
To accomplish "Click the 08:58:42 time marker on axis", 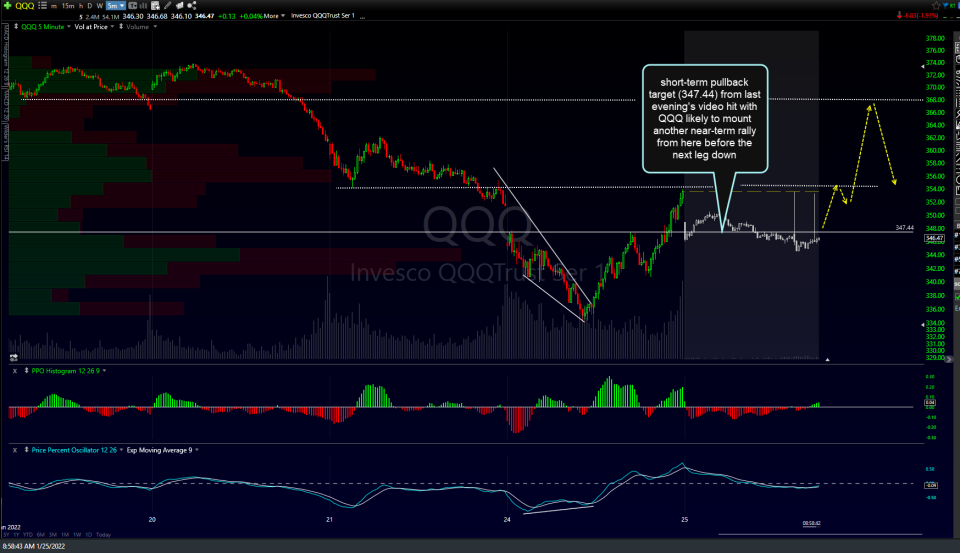I will [x=811, y=524].
